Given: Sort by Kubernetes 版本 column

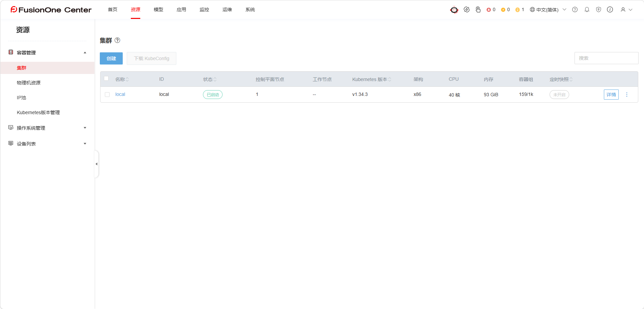Looking at the screenshot, I should pyautogui.click(x=390, y=79).
